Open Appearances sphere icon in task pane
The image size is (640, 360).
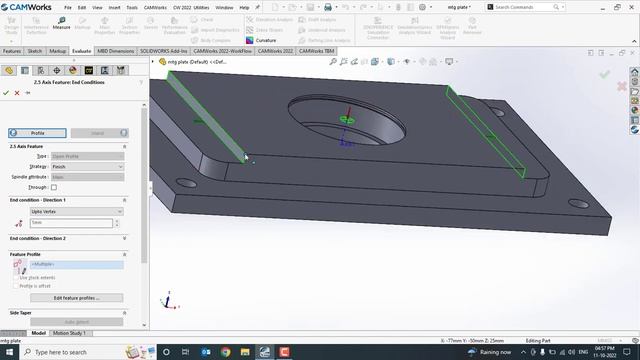(634, 110)
